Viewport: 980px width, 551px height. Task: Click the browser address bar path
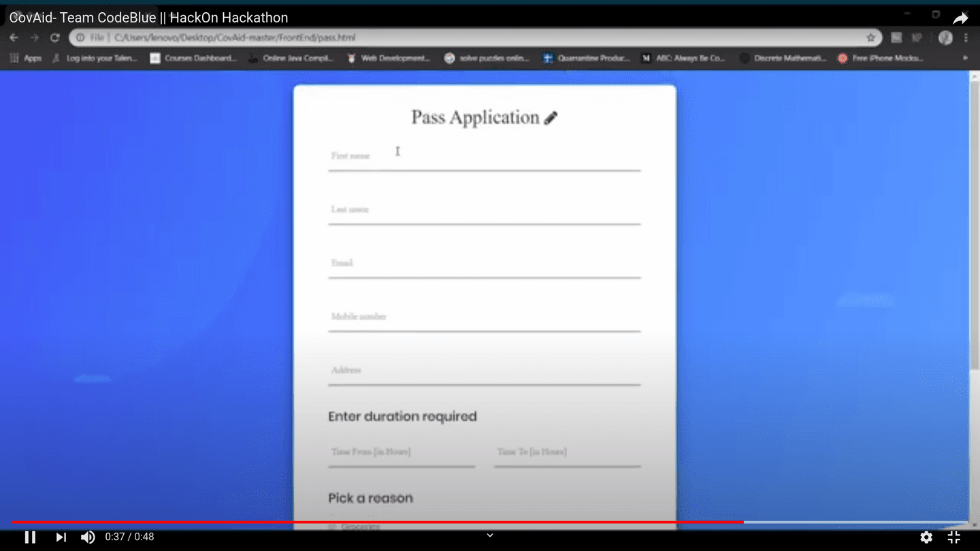(x=235, y=37)
